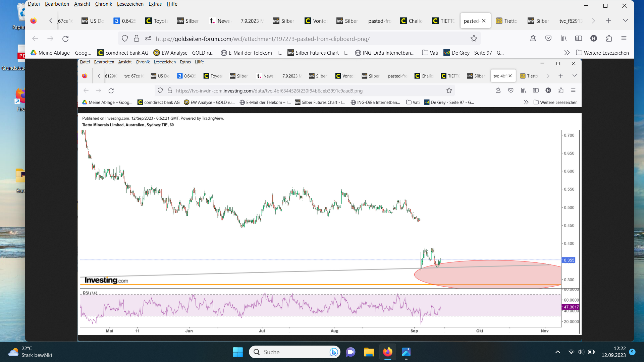The width and height of the screenshot is (644, 362).
Task: Switch to the Tietto tab
Action: 507,21
